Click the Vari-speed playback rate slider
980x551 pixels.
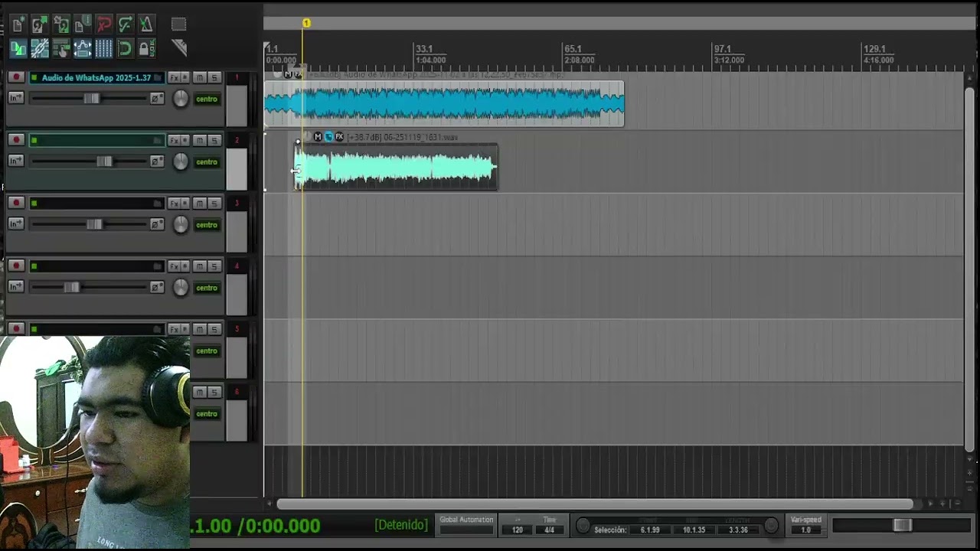click(x=902, y=525)
